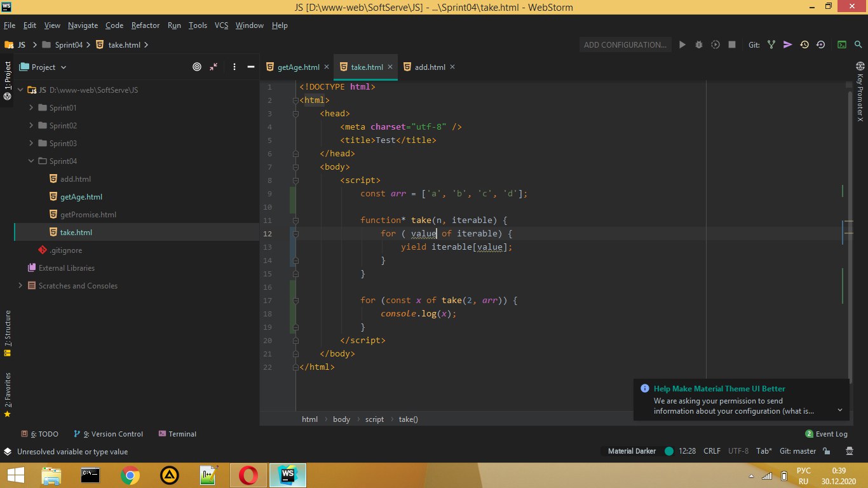Open inspections hector icon in status bar
The width and height of the screenshot is (868, 488).
click(850, 451)
